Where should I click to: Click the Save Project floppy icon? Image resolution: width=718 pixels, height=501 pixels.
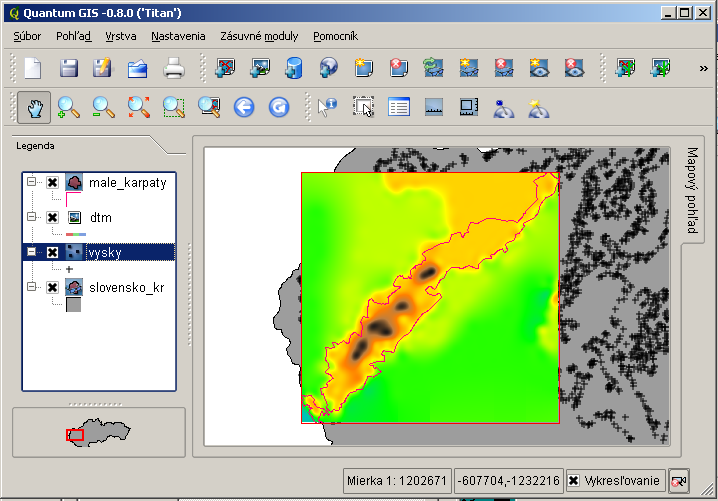pyautogui.click(x=68, y=68)
